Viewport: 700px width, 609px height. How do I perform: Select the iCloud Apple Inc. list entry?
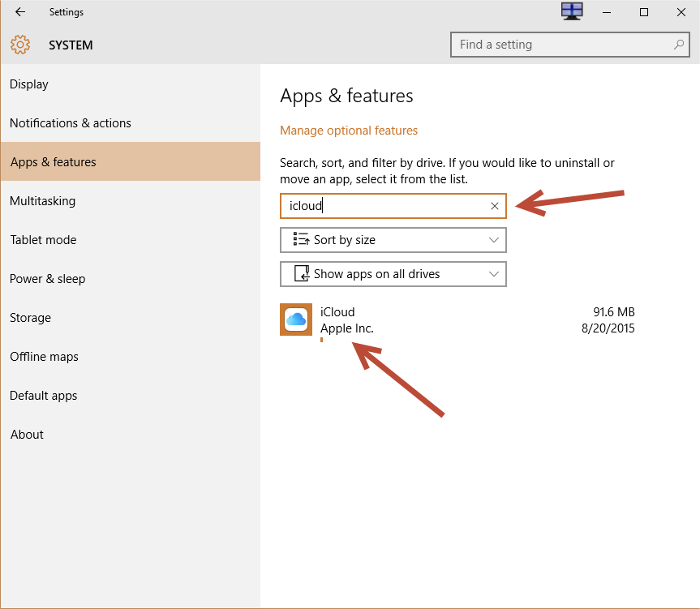[457, 320]
